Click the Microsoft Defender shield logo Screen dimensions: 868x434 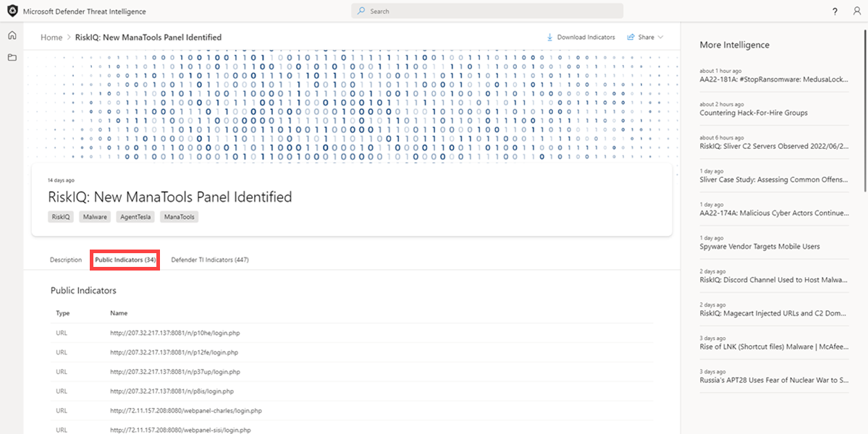pos(12,11)
